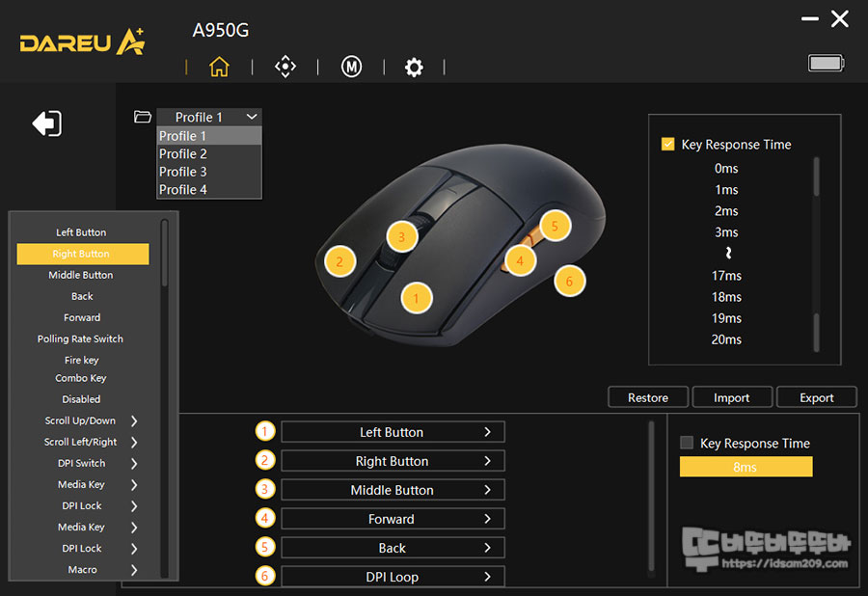Select Fire key option

81,361
